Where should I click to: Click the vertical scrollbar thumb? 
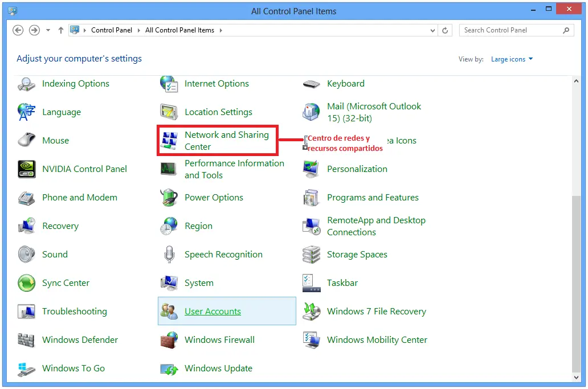tap(577, 284)
